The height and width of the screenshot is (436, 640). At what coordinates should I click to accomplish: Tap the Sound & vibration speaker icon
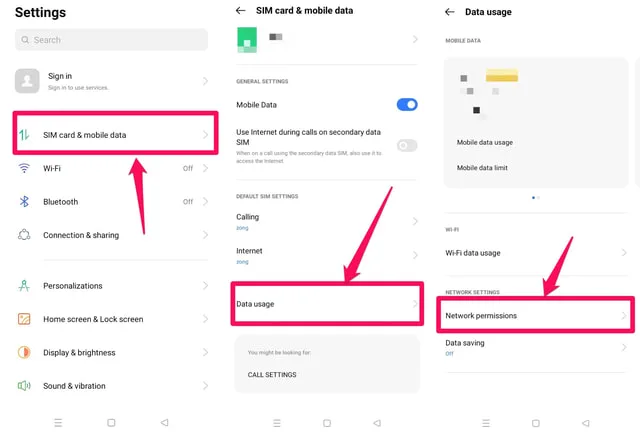point(24,385)
